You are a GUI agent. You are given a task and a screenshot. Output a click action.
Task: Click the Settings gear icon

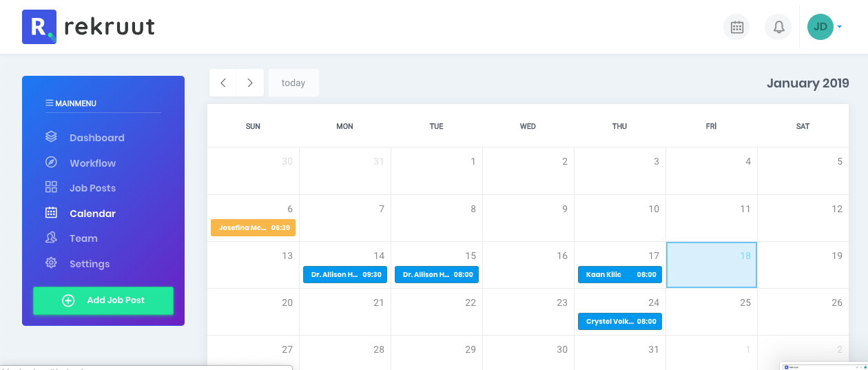[51, 263]
